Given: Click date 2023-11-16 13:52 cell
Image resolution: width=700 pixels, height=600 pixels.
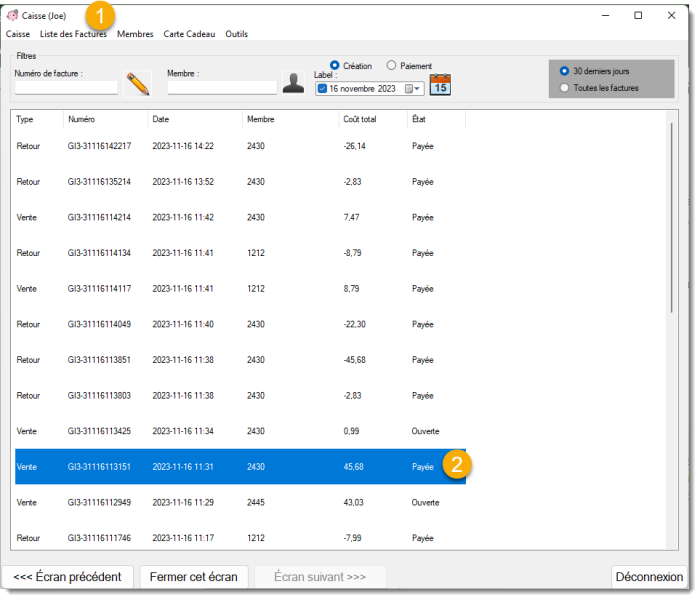Looking at the screenshot, I should click(183, 182).
